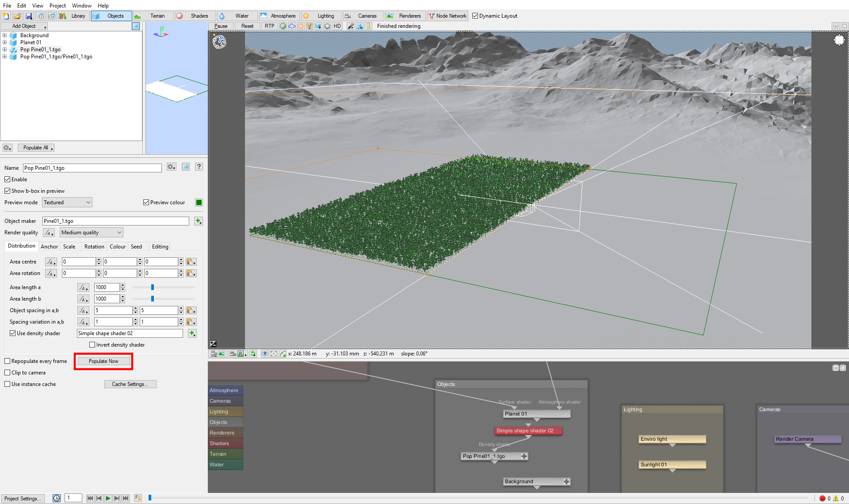The image size is (849, 504).
Task: Check Invert density shader
Action: [92, 345]
